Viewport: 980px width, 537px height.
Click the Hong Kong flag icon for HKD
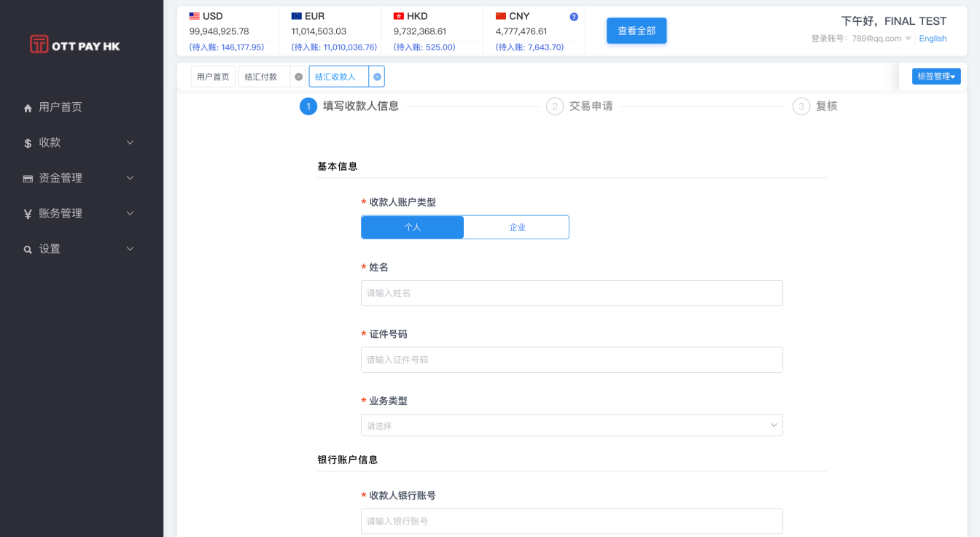[x=398, y=16]
